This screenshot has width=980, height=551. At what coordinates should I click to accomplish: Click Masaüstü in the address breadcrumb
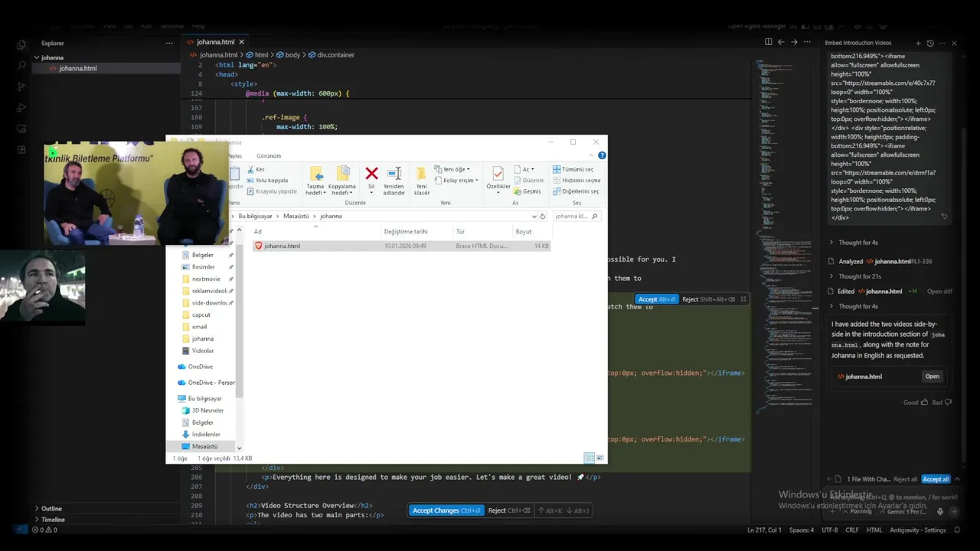(x=296, y=216)
